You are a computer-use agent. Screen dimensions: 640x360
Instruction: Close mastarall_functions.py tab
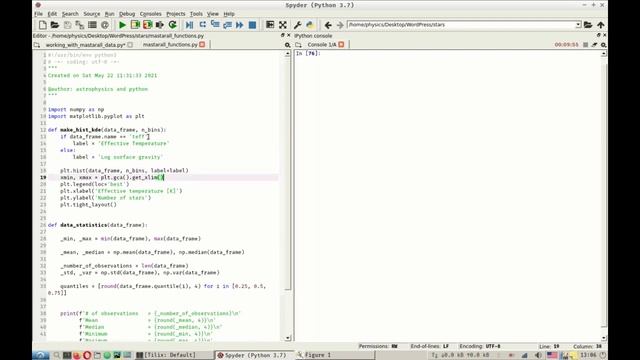pyautogui.click(x=202, y=45)
